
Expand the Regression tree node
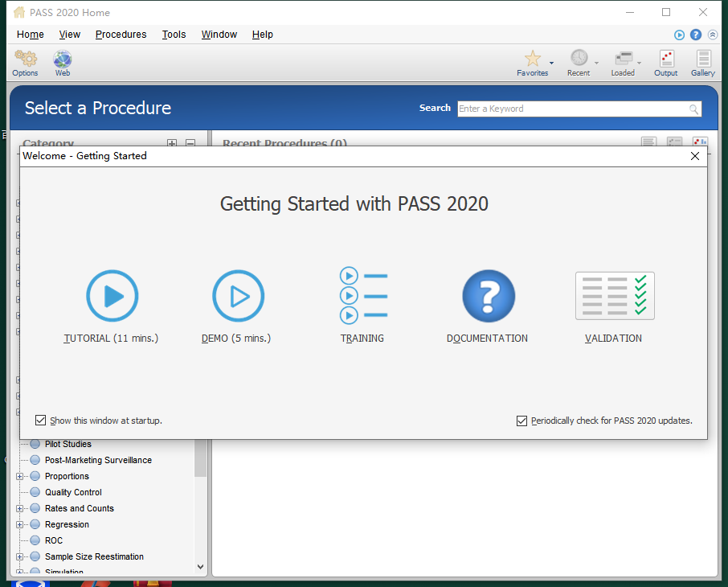pyautogui.click(x=19, y=525)
